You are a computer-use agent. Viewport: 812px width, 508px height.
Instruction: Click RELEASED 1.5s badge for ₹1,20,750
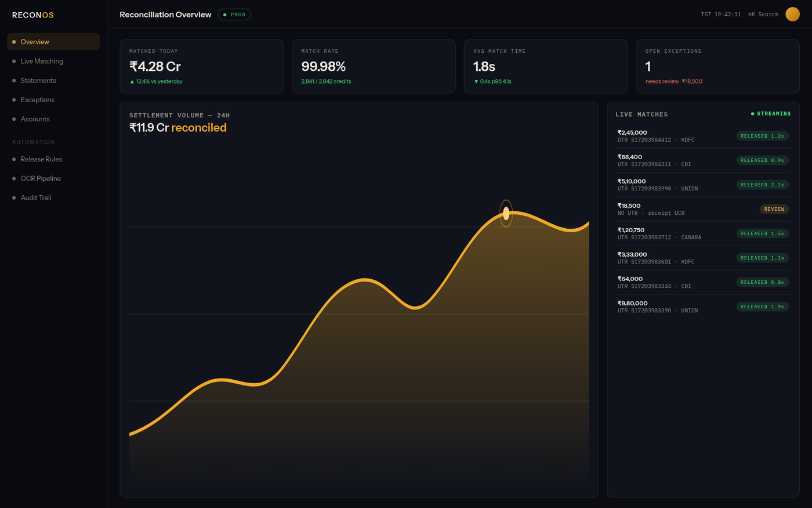tap(762, 233)
